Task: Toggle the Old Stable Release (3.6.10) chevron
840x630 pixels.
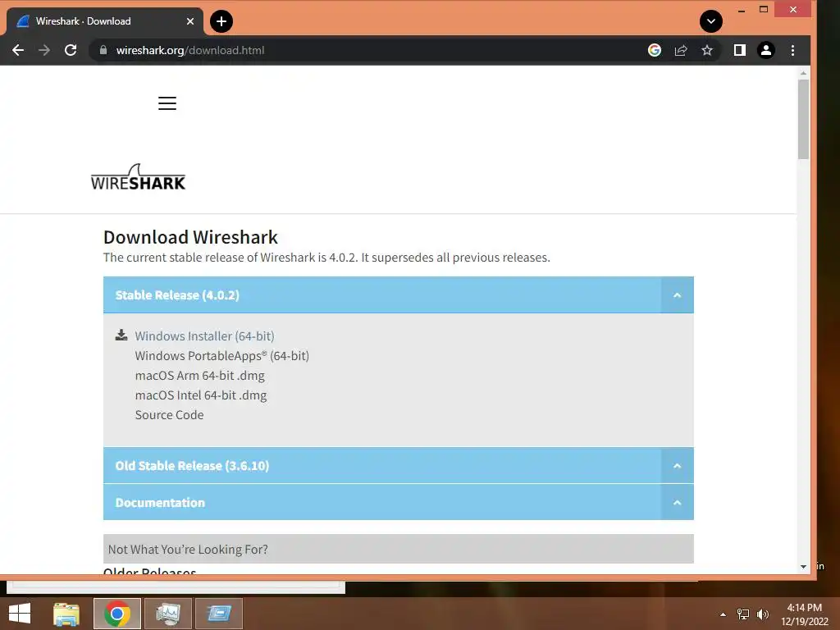Action: [x=677, y=466]
